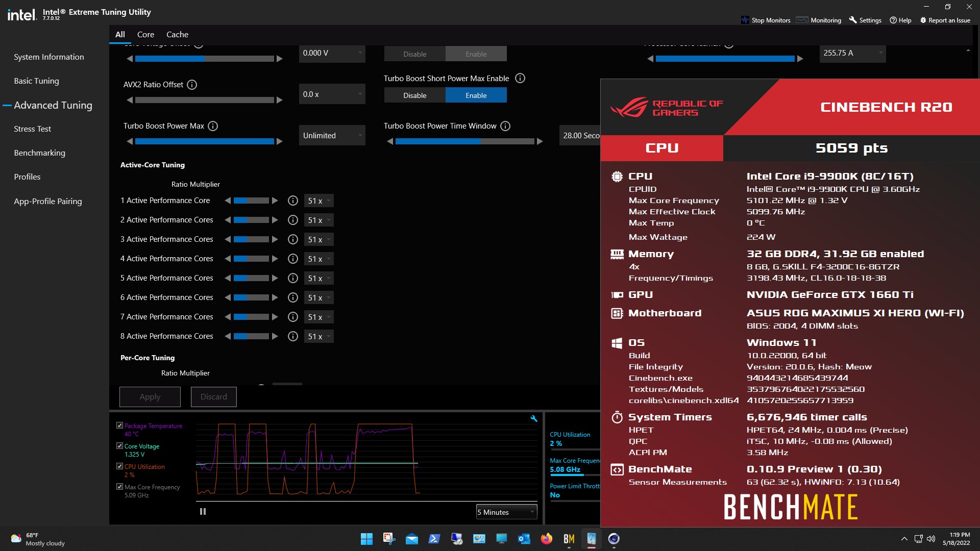Viewport: 980px width, 551px height.
Task: Toggle Max Core Frequency checkbox
Action: coord(119,487)
